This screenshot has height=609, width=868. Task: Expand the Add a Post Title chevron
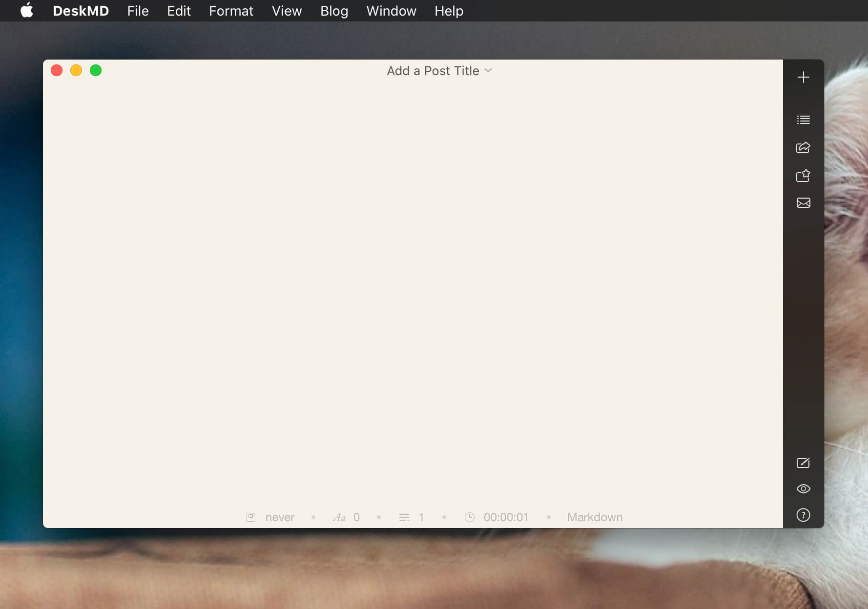tap(488, 71)
